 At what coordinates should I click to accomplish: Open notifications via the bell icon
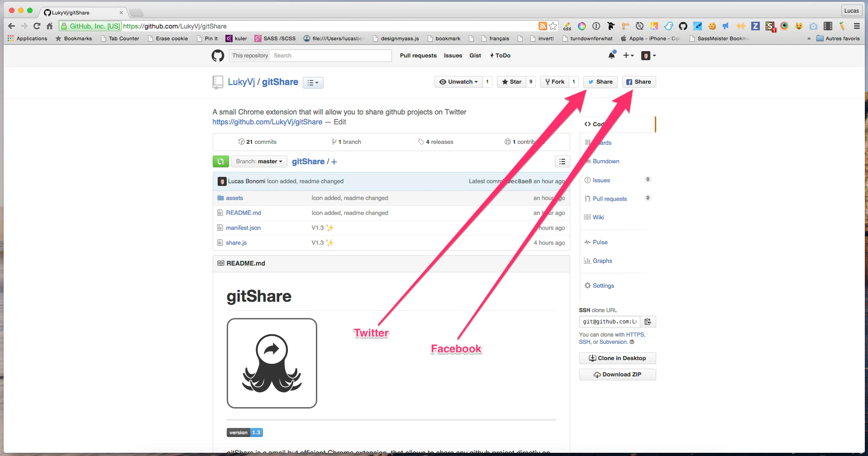coord(612,55)
